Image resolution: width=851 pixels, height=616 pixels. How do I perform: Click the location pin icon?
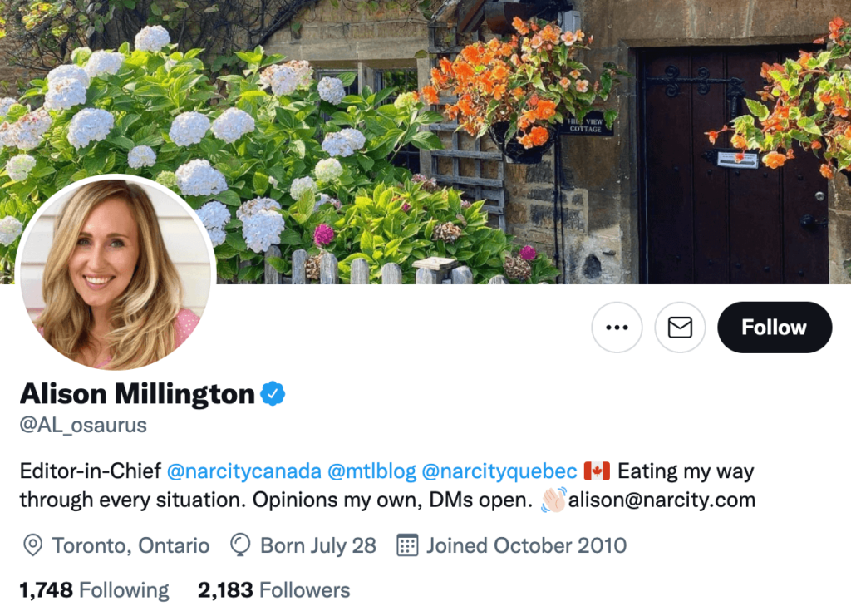pos(32,546)
